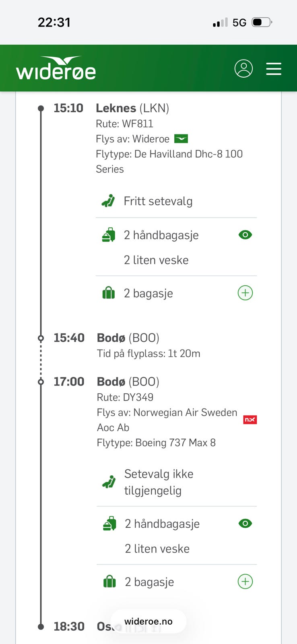The image size is (297, 644).
Task: Open the user profile icon
Action: [243, 68]
